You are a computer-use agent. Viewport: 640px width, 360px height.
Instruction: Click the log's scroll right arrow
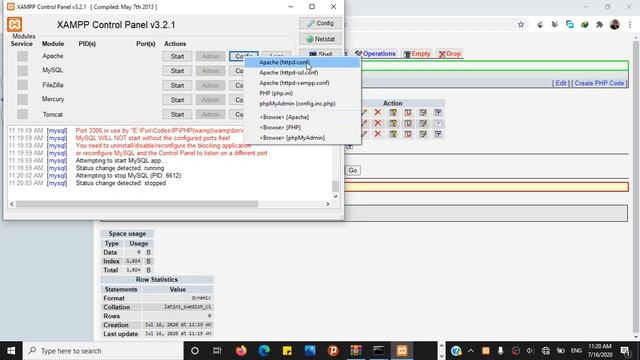point(327,204)
